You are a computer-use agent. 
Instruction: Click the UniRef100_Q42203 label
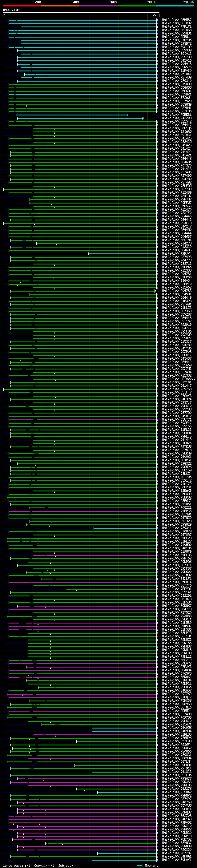[177, 118]
